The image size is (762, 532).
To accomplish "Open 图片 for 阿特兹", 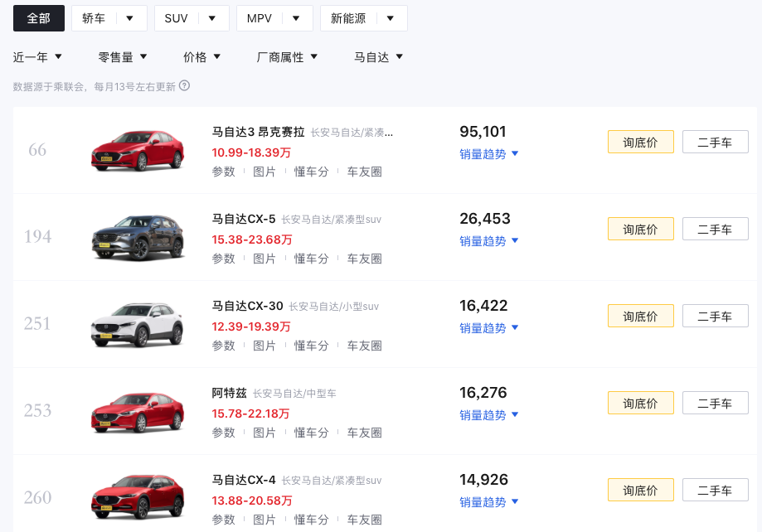I will pyautogui.click(x=265, y=433).
